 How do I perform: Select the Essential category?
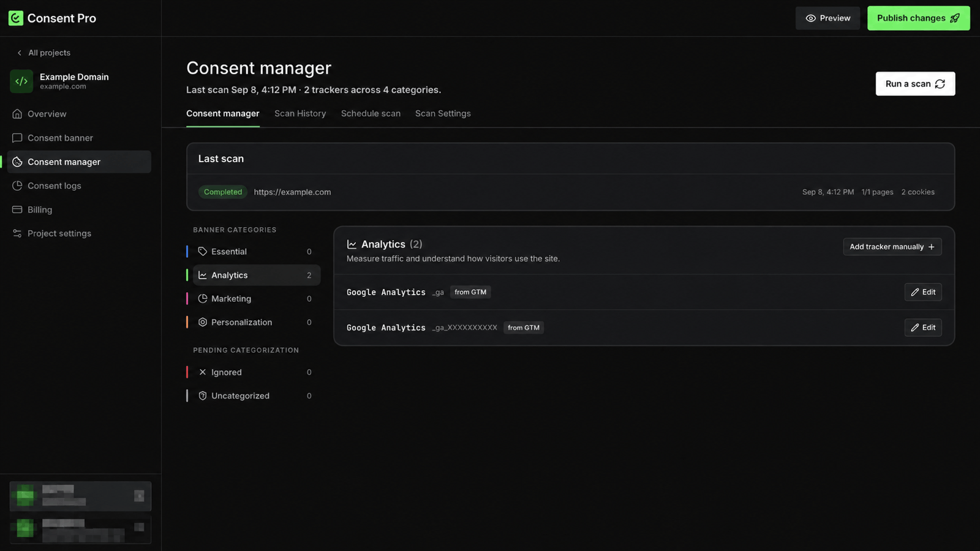[257, 251]
